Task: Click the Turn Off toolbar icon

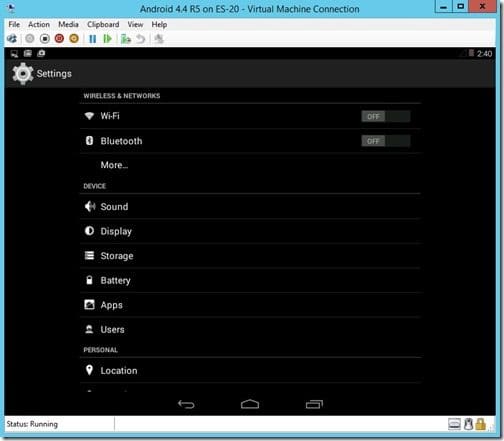Action: coord(44,39)
